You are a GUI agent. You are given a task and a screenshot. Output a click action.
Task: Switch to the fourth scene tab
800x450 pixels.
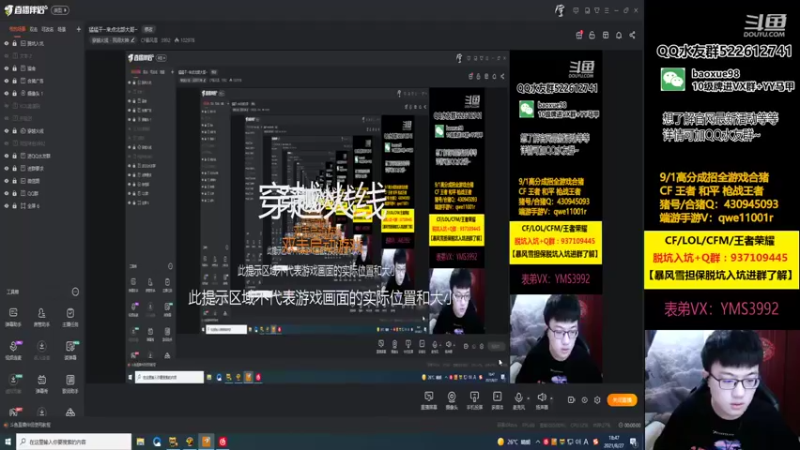[x=62, y=30]
